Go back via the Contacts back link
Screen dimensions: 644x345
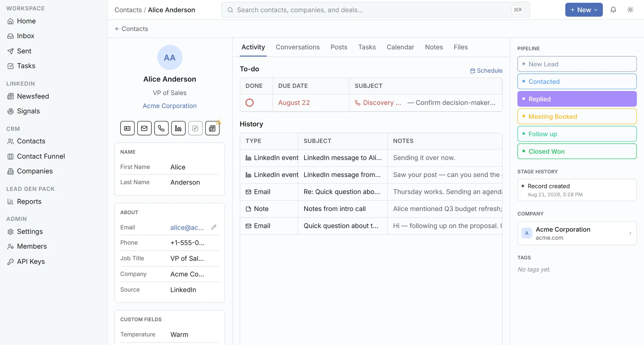131,29
